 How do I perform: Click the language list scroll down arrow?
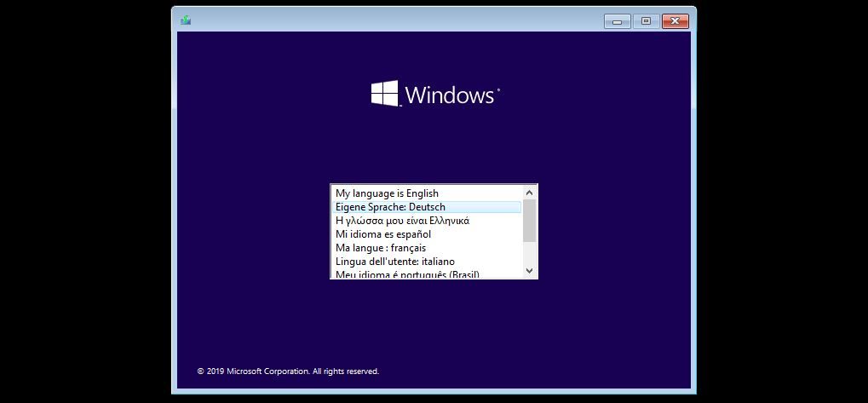[529, 271]
